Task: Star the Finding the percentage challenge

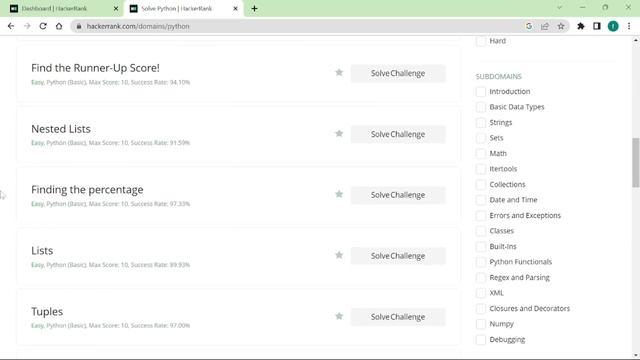Action: click(x=339, y=194)
